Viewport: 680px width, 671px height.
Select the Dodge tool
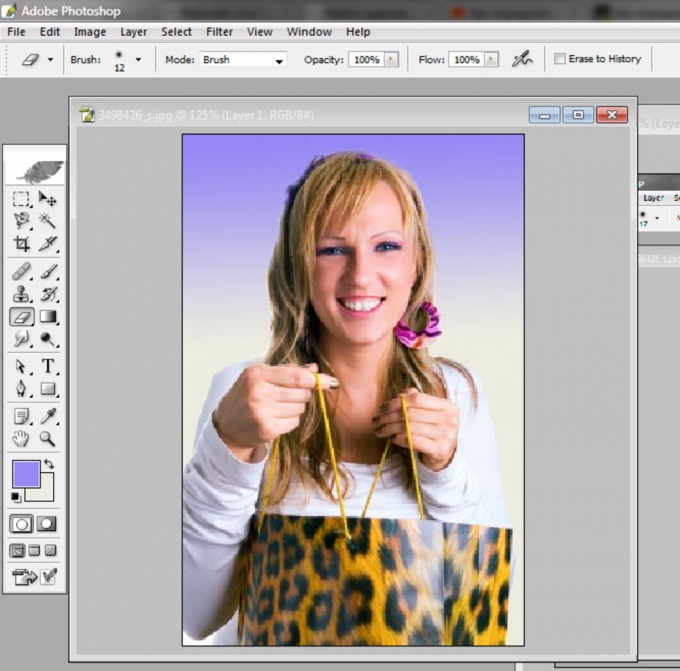coord(48,339)
